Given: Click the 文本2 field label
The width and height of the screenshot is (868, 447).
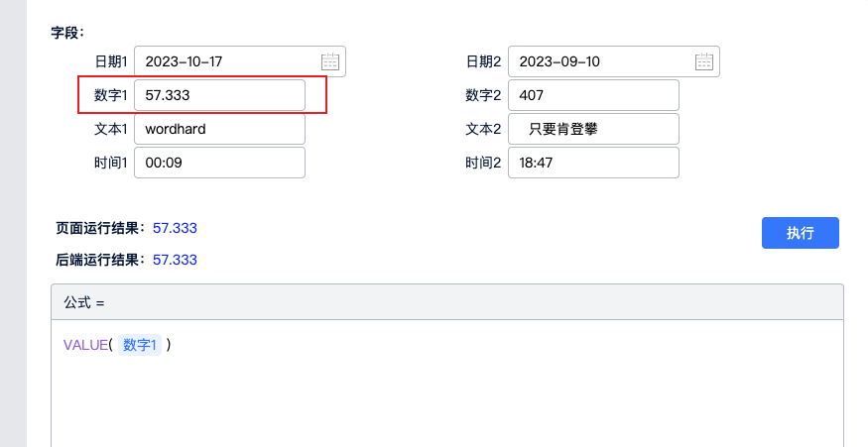Looking at the screenshot, I should point(484,129).
